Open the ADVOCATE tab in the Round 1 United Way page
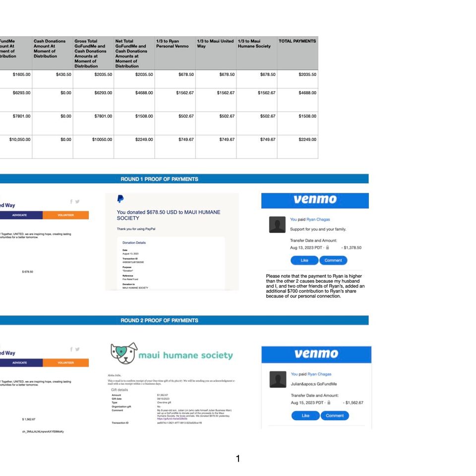Image resolution: width=476 pixels, height=476 pixels. (x=21, y=215)
